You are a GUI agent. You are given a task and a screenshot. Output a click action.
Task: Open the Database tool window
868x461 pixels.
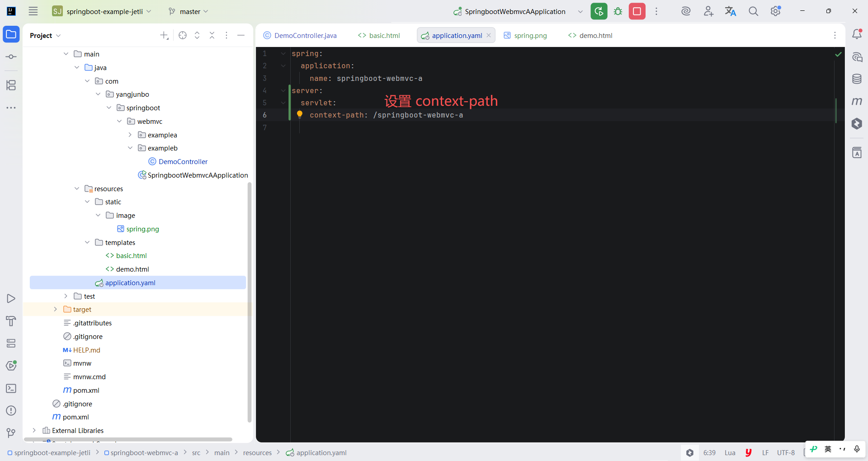(x=857, y=79)
